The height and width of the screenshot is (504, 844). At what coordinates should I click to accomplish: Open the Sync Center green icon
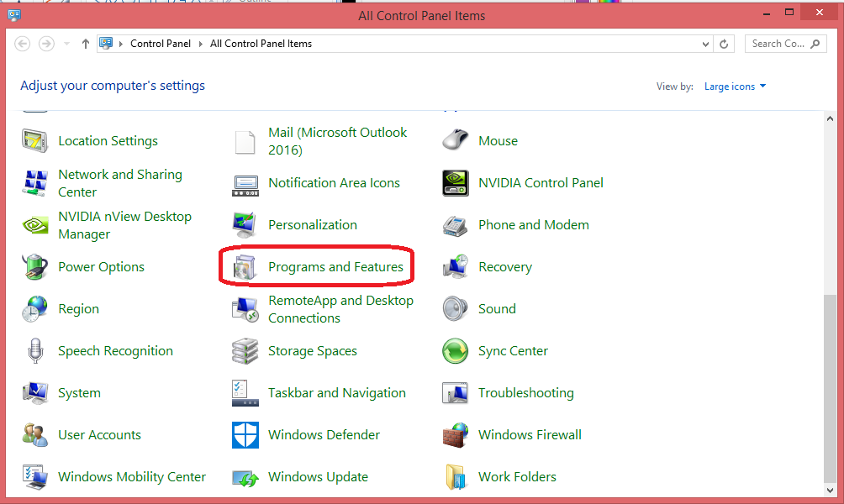click(x=455, y=351)
